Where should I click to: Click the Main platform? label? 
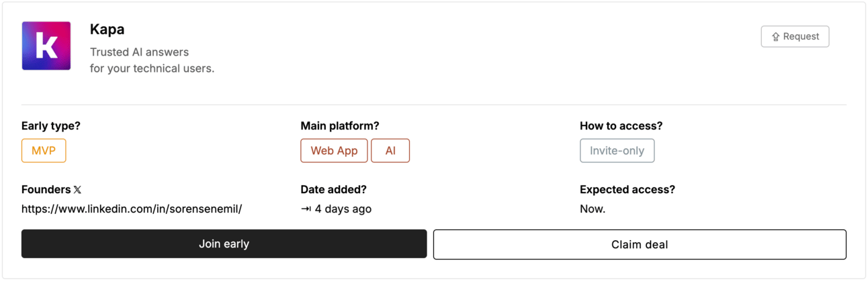coord(340,126)
